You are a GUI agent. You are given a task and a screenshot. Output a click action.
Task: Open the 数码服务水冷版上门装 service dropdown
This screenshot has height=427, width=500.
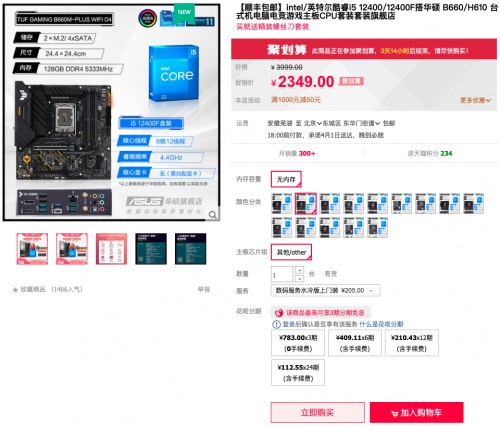coord(325,291)
